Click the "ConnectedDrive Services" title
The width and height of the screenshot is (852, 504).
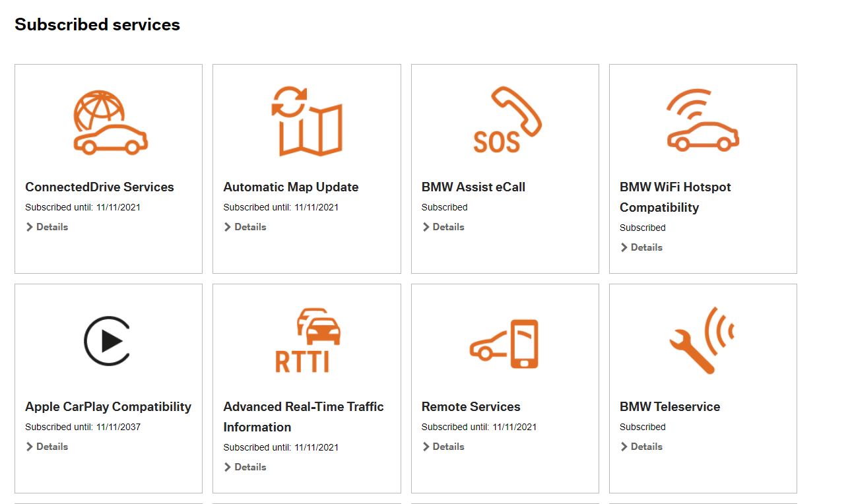[x=100, y=187]
